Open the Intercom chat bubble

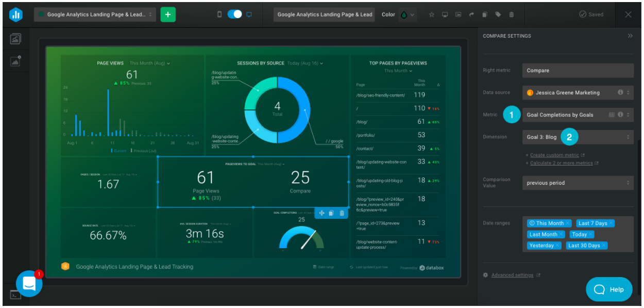coord(29,283)
